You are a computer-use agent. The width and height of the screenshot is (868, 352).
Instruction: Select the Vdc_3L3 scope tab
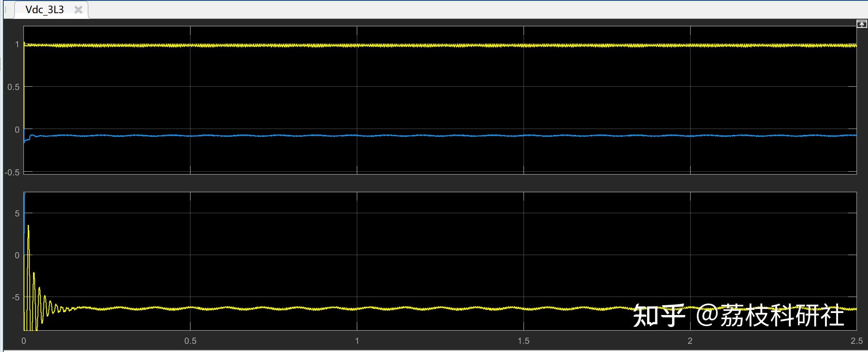point(45,10)
